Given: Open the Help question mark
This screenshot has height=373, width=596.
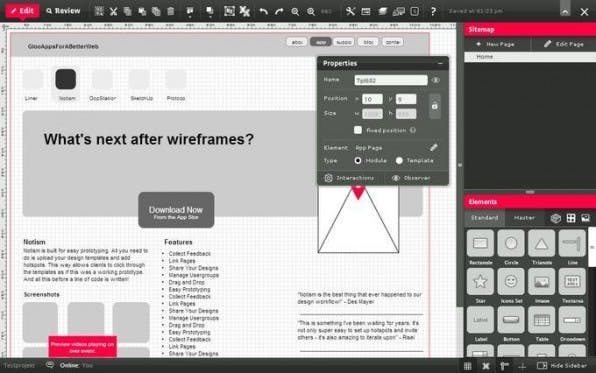Looking at the screenshot, I should click(433, 11).
